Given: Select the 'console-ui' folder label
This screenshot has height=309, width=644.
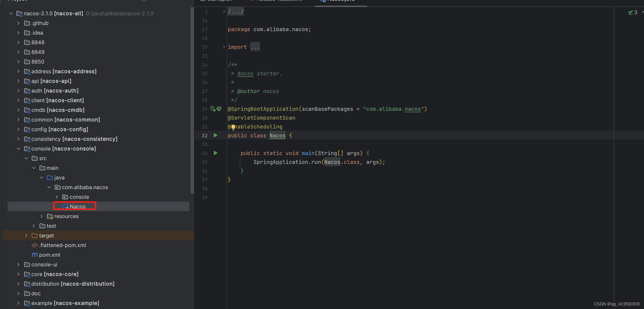Looking at the screenshot, I should point(44,264).
